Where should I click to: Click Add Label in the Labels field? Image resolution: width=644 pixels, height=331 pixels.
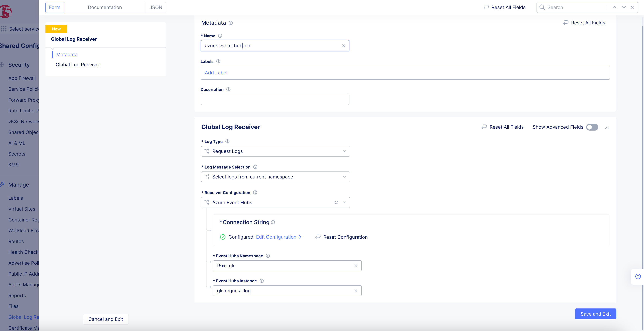[216, 73]
